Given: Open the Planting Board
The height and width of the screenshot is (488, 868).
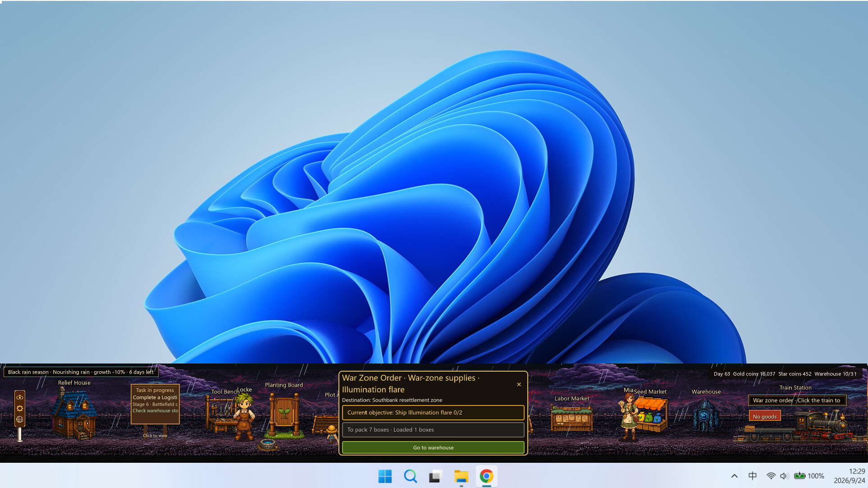Looking at the screenshot, I should (284, 415).
